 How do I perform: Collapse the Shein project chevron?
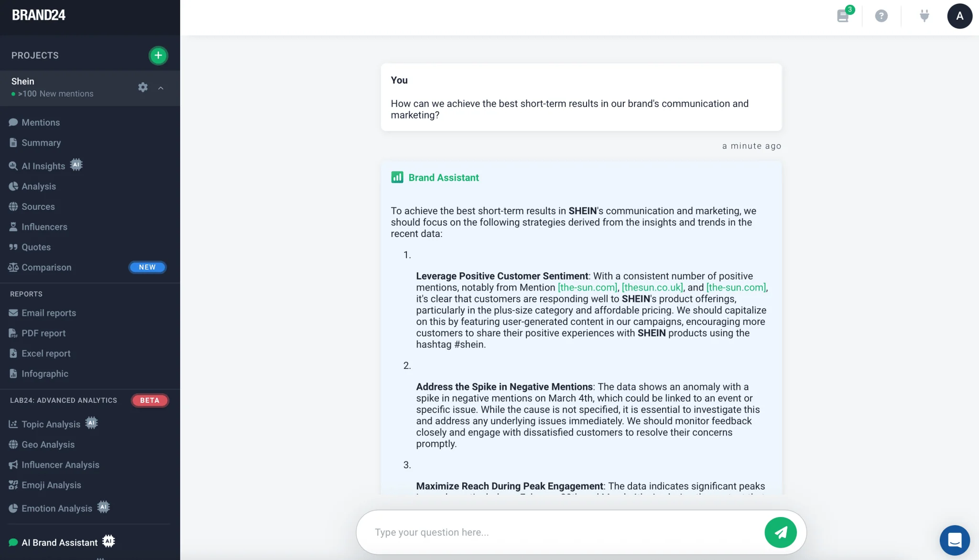pyautogui.click(x=161, y=88)
